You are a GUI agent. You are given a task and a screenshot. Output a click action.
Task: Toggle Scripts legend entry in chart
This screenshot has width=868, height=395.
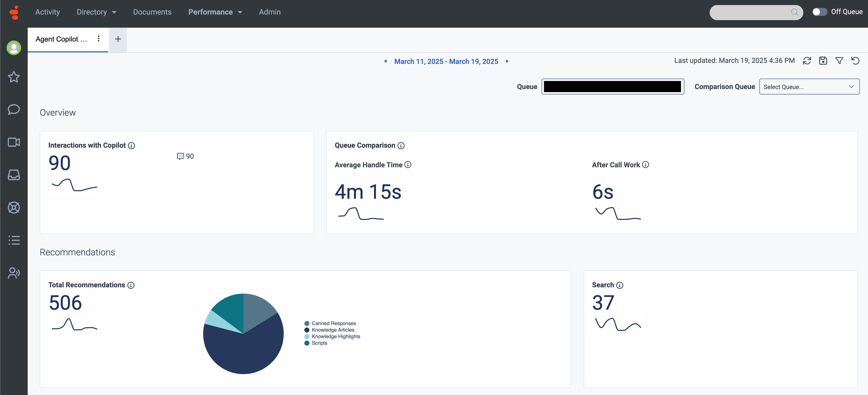(x=316, y=343)
